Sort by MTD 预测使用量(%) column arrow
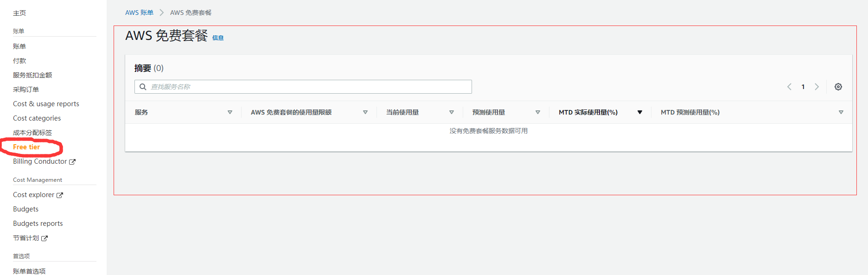The width and height of the screenshot is (868, 275). (x=841, y=112)
